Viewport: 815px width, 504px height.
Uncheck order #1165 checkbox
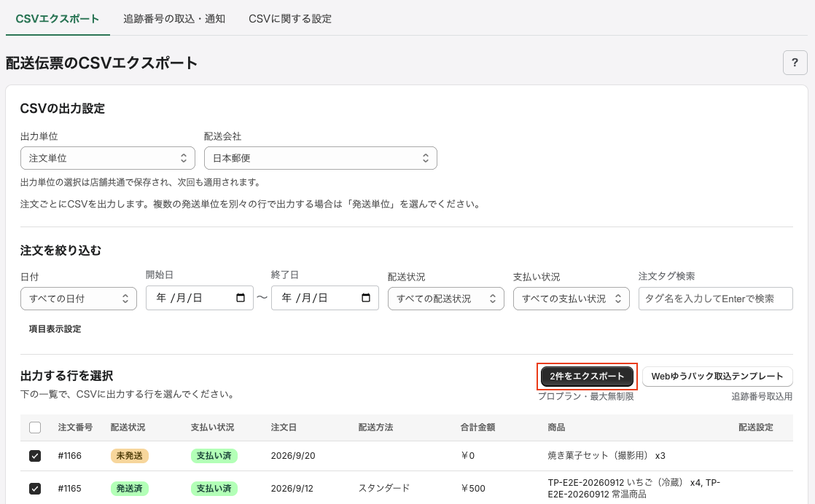click(x=35, y=489)
